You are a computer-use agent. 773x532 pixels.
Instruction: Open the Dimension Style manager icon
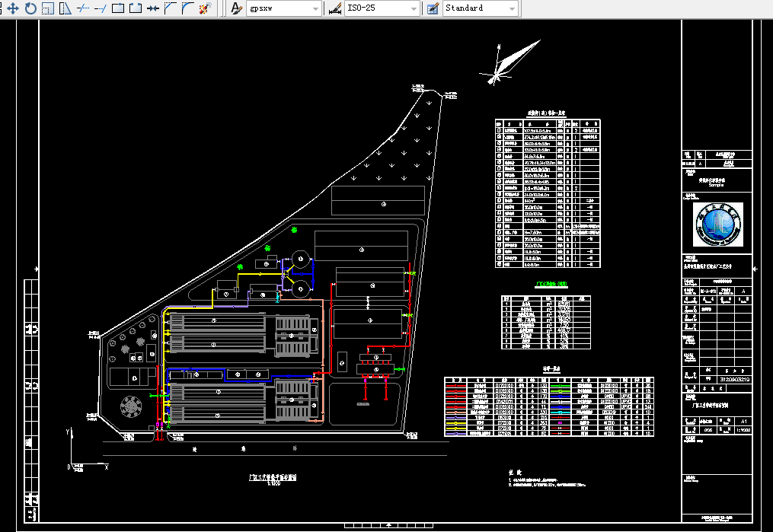[335, 8]
